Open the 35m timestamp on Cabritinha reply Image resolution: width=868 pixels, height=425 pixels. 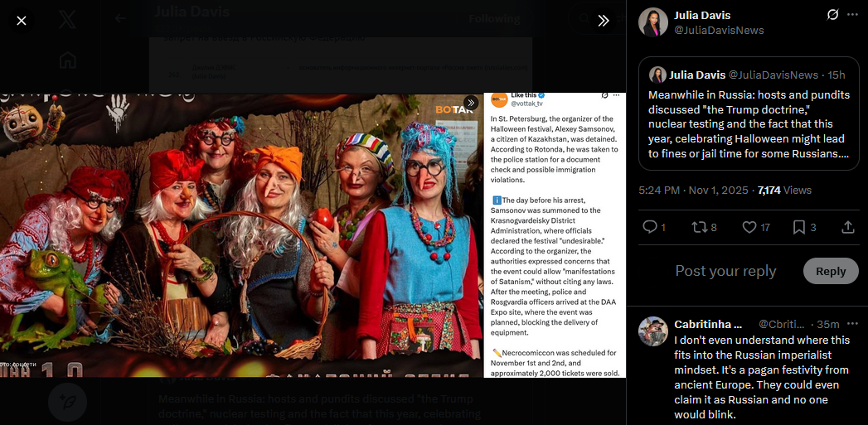[828, 324]
